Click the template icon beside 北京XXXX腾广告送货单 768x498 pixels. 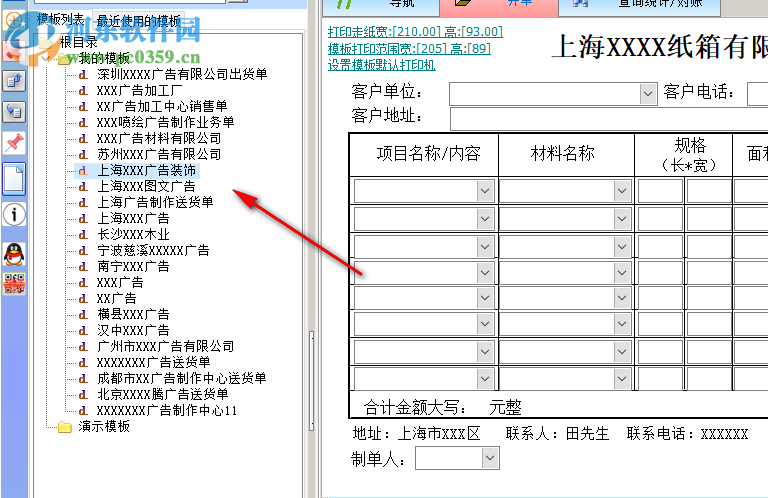tap(83, 395)
